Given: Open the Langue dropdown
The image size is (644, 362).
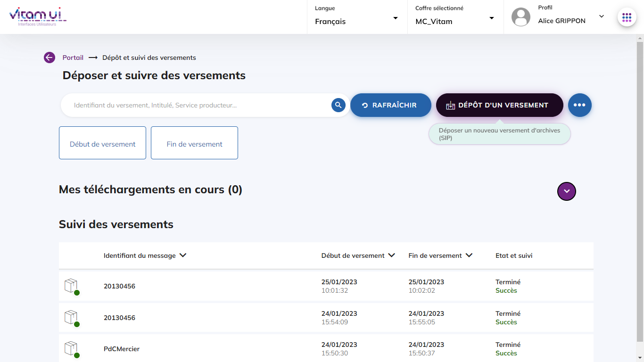Looking at the screenshot, I should click(x=357, y=17).
